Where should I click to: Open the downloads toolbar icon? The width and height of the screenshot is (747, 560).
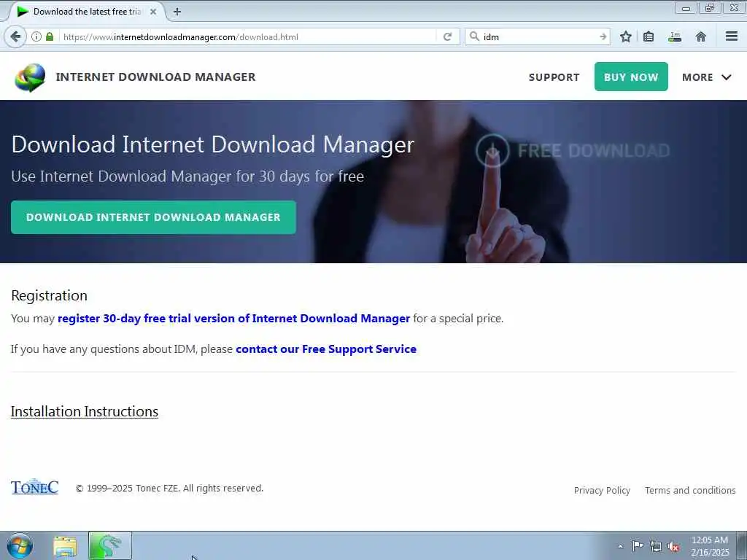[x=675, y=36]
